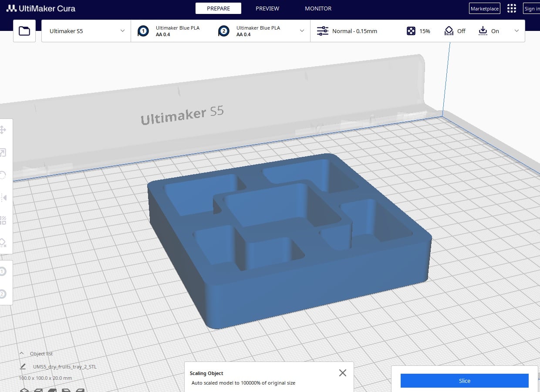540x392 pixels.
Task: Click the Slice button
Action: tap(465, 381)
